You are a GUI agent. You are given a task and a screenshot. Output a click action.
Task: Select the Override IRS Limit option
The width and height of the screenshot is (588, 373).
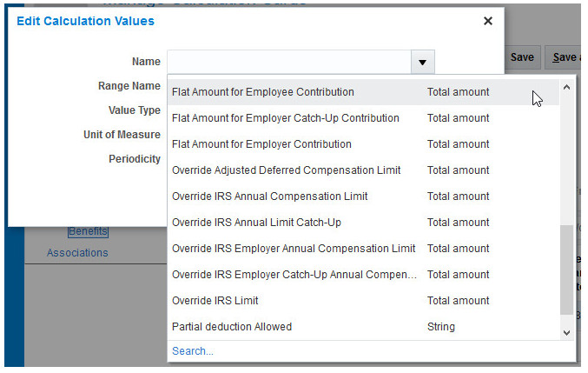215,301
